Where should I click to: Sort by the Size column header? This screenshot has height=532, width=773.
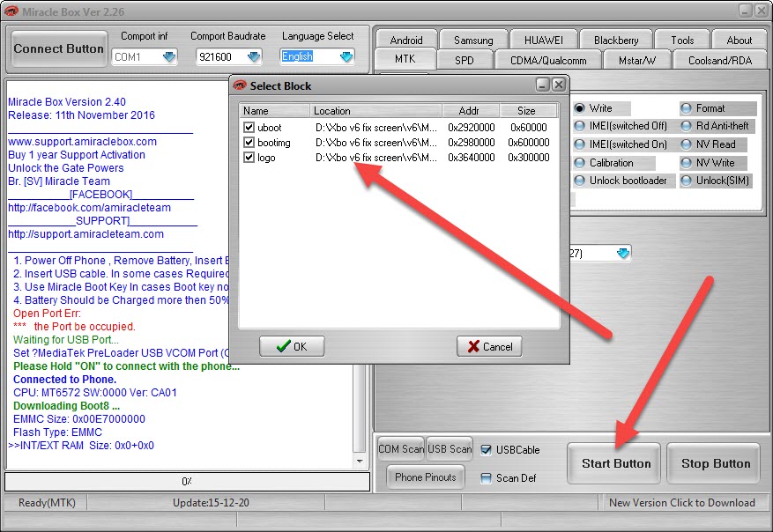[529, 111]
